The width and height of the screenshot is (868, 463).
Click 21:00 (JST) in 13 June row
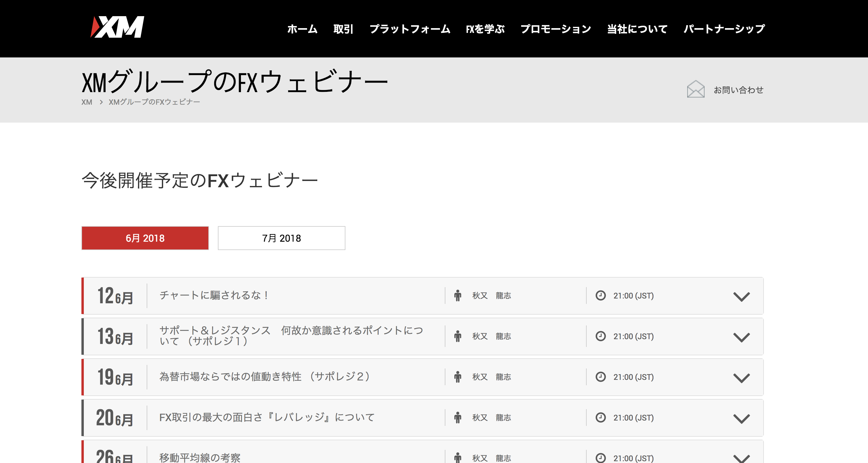point(633,336)
